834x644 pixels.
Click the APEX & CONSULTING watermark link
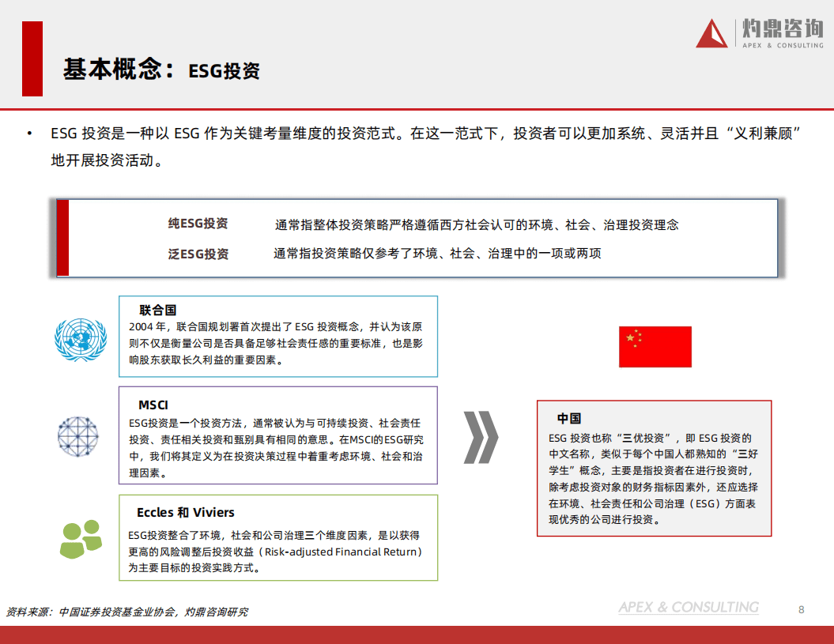tap(687, 608)
